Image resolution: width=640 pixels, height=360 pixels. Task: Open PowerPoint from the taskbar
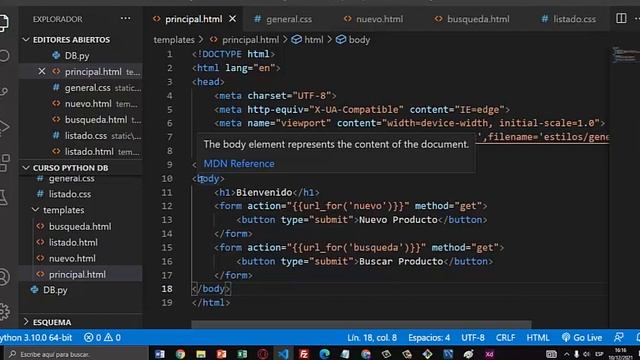[x=221, y=354]
